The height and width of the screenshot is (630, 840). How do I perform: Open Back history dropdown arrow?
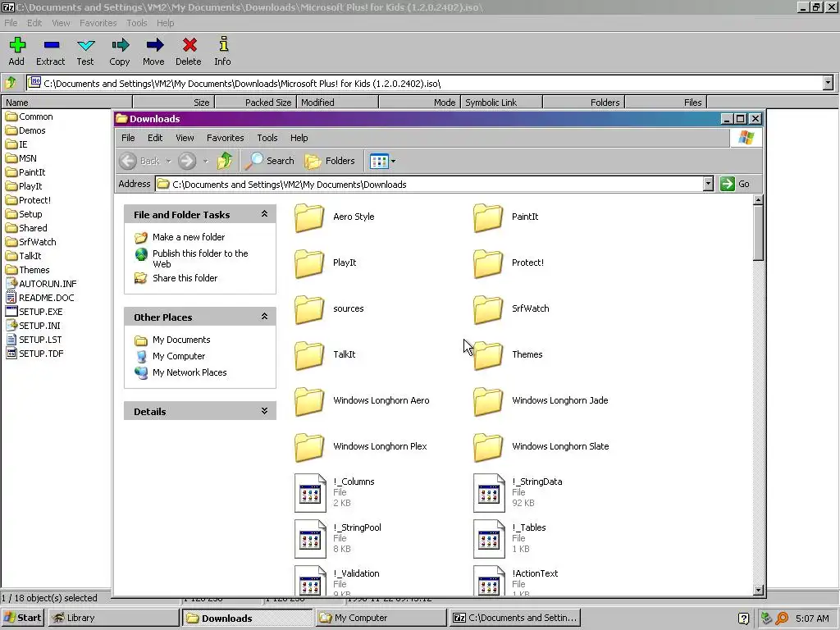coord(168,161)
